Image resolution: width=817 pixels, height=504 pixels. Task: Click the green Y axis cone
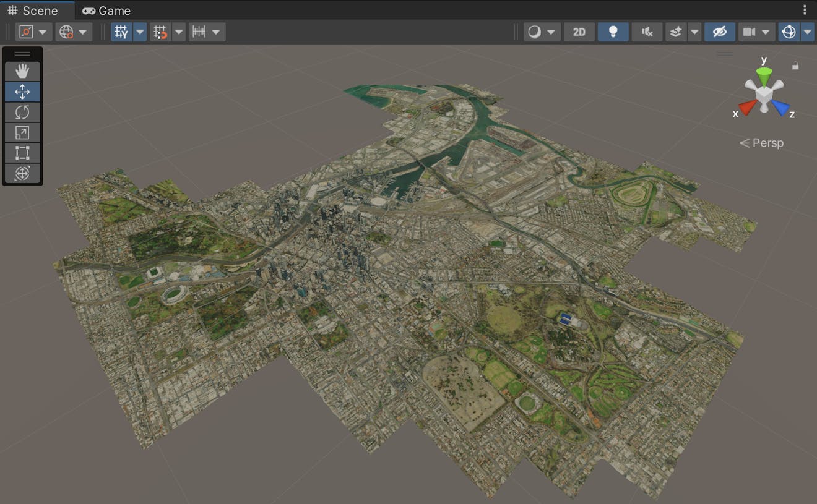pos(764,76)
